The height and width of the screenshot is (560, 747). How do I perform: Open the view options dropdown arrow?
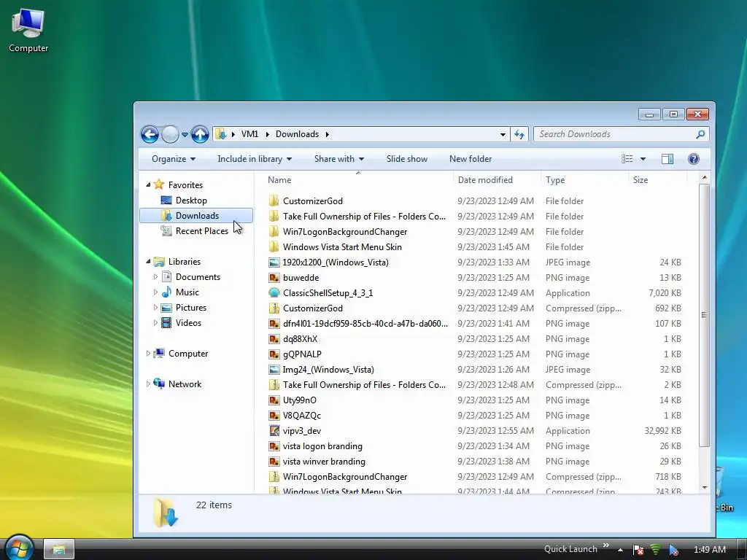click(643, 159)
